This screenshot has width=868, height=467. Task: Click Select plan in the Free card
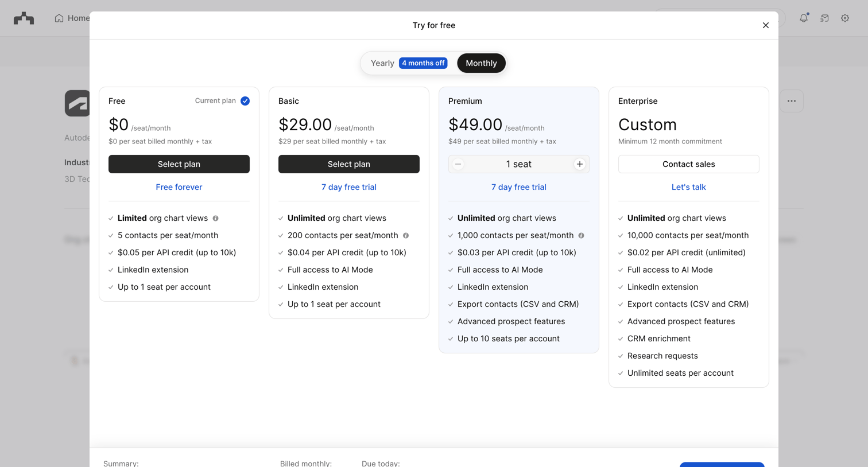[x=179, y=164]
